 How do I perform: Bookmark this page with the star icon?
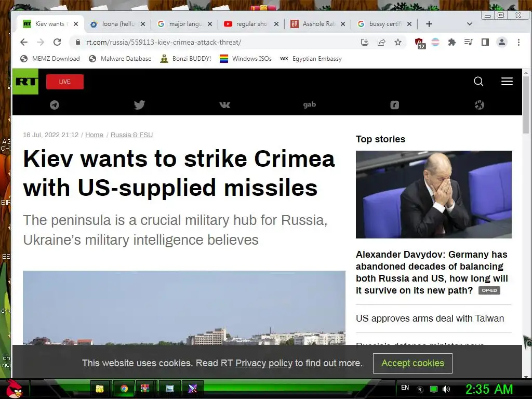point(398,42)
